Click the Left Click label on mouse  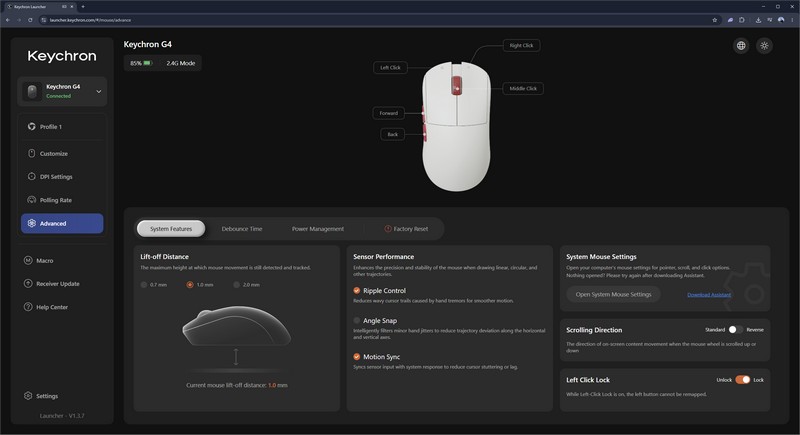(390, 67)
